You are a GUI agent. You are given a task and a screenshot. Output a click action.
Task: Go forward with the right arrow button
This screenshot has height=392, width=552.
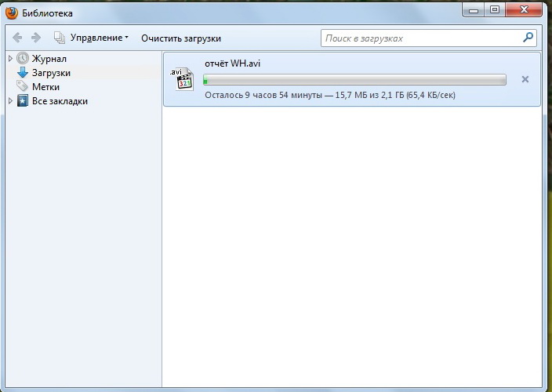click(x=36, y=38)
